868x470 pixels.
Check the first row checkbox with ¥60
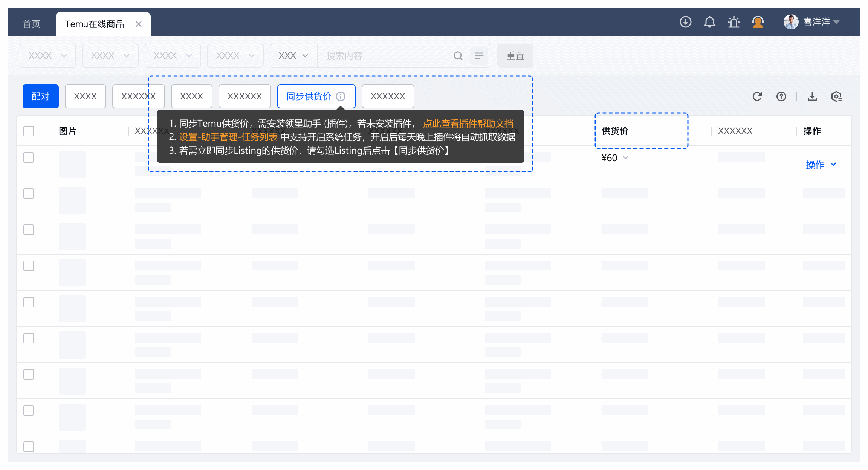(29, 157)
